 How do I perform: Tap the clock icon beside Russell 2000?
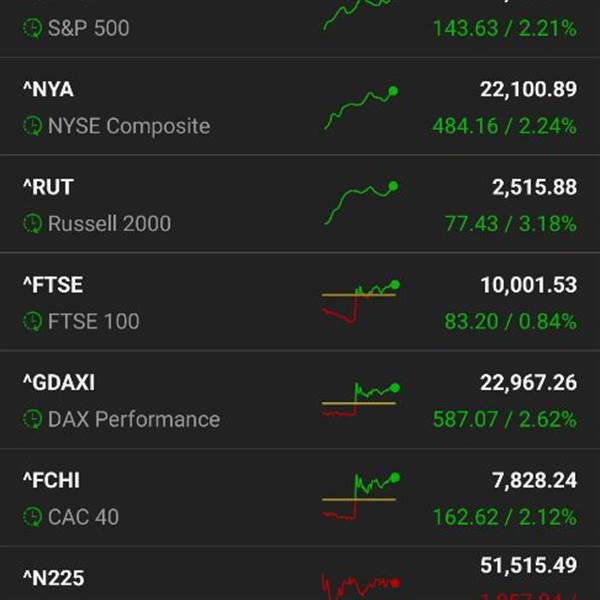point(33,223)
